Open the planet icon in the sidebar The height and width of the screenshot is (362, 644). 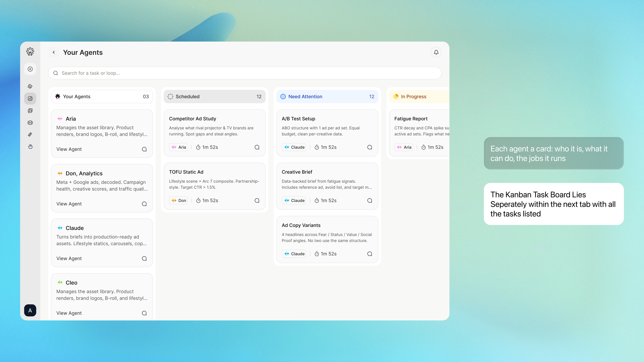click(x=30, y=86)
